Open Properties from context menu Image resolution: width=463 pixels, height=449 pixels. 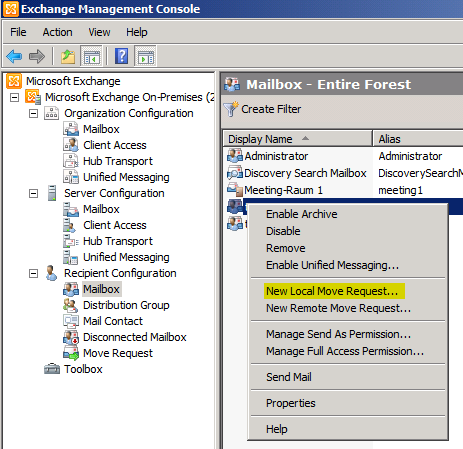[348, 403]
